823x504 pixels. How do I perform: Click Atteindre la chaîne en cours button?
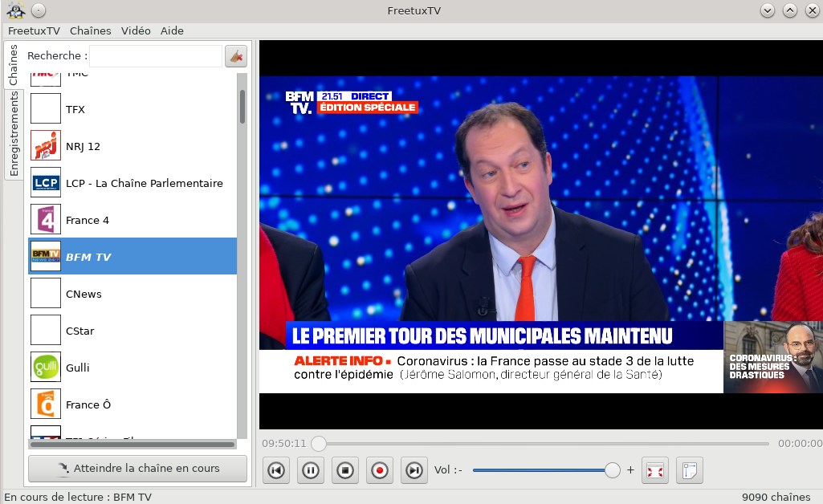coord(137,469)
